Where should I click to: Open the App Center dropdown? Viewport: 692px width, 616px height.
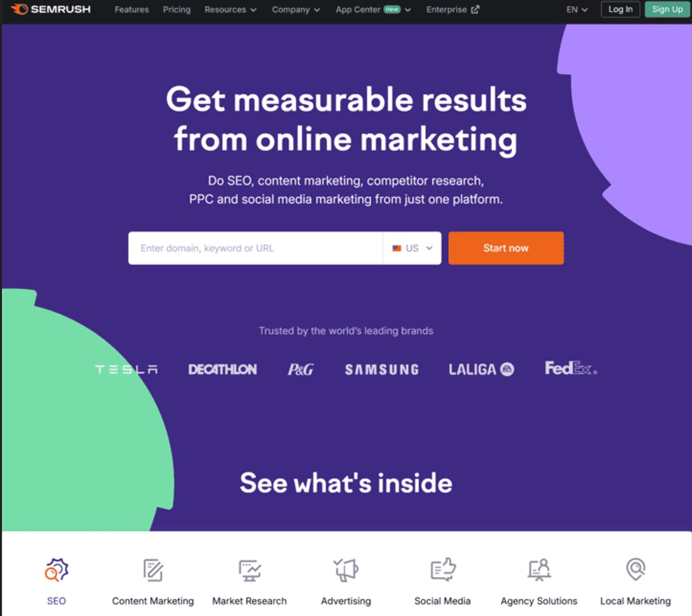[x=373, y=9]
